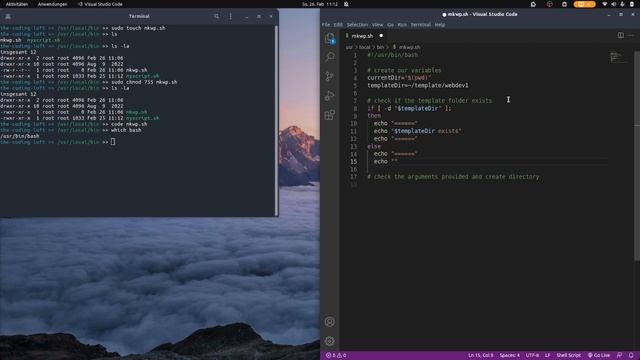Click Aktivitäten in the top bar
Image resolution: width=640 pixels, height=360 pixels.
point(17,4)
